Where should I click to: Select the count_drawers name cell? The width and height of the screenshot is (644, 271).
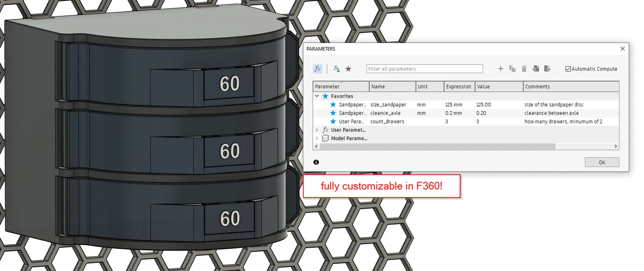(387, 121)
